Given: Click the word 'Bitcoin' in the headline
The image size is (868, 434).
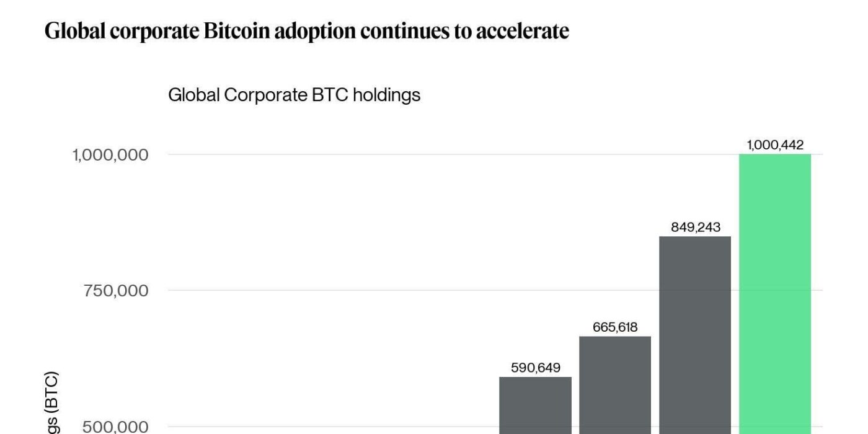Looking at the screenshot, I should (x=236, y=32).
